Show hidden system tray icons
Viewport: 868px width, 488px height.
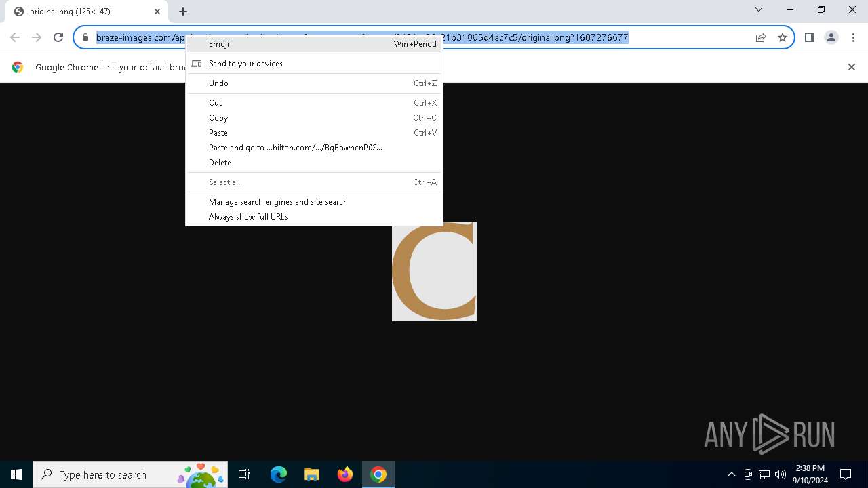[x=732, y=474]
